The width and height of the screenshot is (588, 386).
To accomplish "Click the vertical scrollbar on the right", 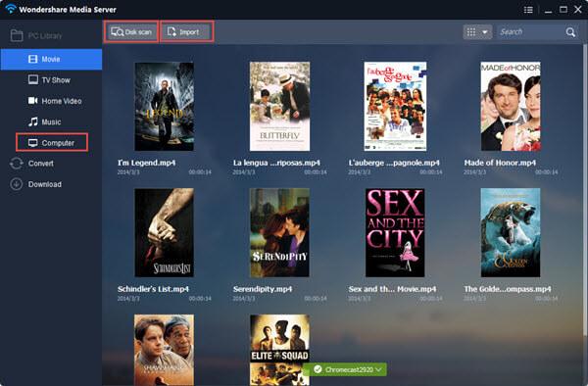I will (585, 191).
